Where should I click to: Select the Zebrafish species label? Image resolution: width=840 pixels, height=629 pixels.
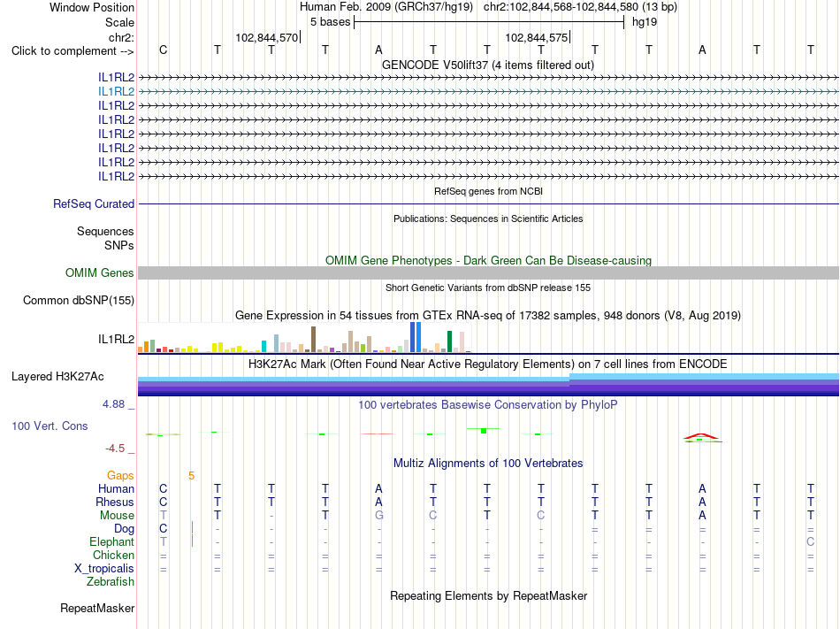coord(111,581)
